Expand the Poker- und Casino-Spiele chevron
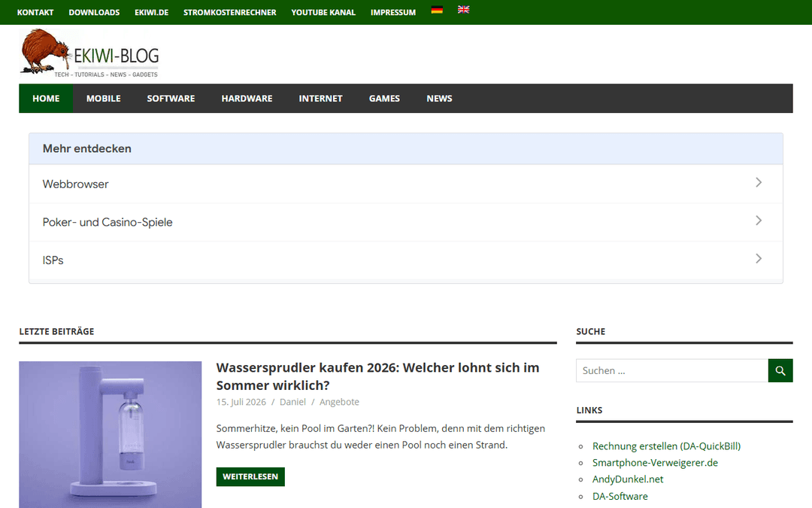 pyautogui.click(x=759, y=221)
